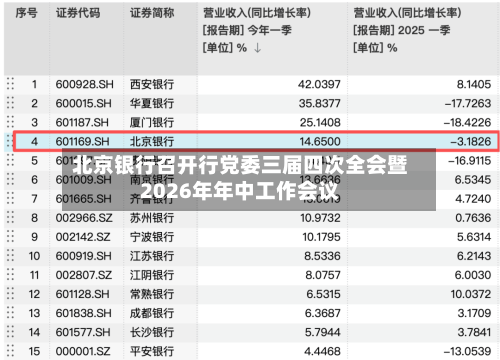This screenshot has width=500, height=360.
Task: Select the 600015.SH code cell
Action: [84, 103]
